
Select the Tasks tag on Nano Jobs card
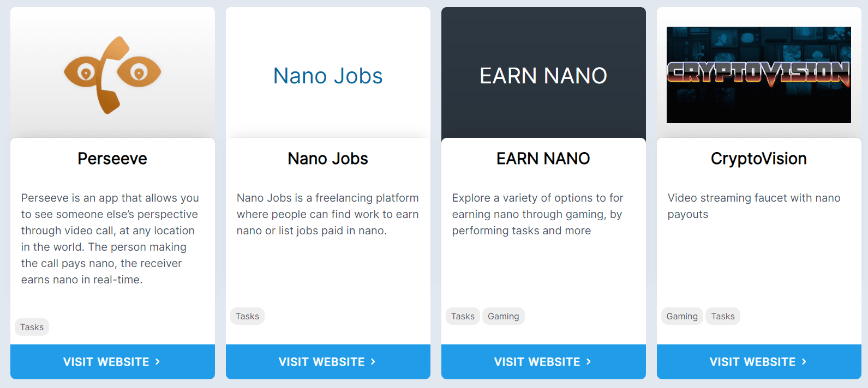[247, 316]
